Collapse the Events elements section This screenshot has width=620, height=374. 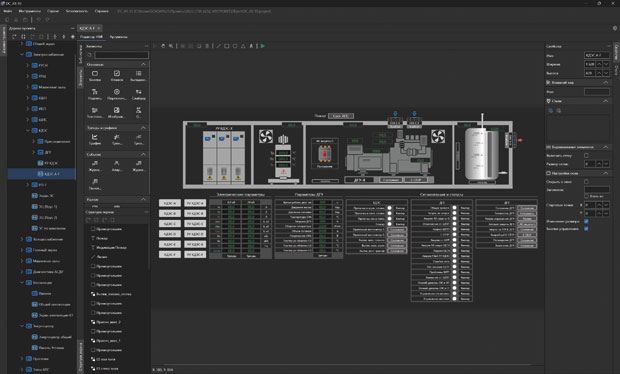[144, 154]
